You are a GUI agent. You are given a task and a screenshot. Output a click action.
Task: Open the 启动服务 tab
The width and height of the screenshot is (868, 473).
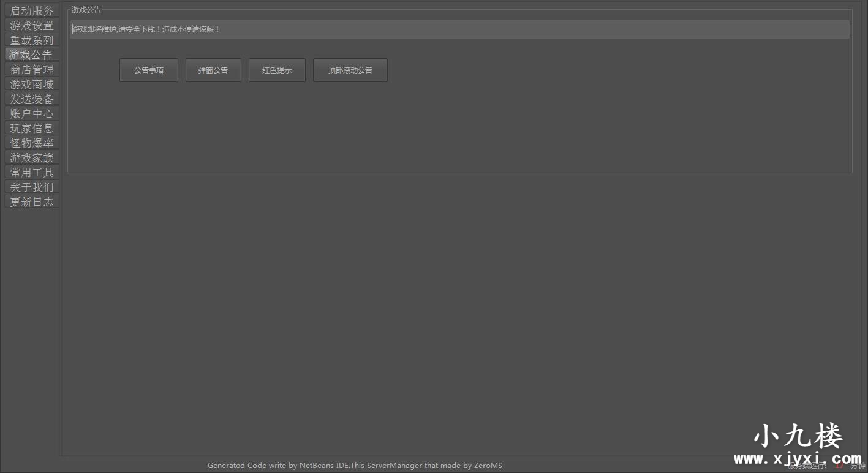[x=32, y=10]
